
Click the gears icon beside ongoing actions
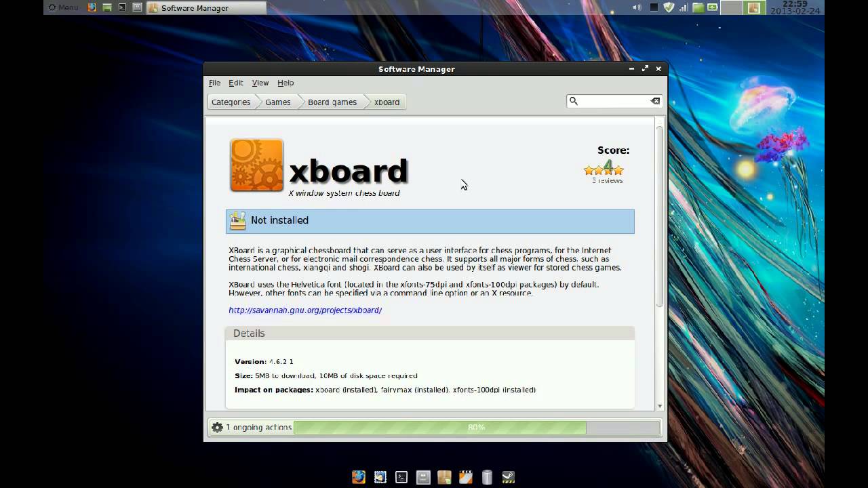pos(217,428)
